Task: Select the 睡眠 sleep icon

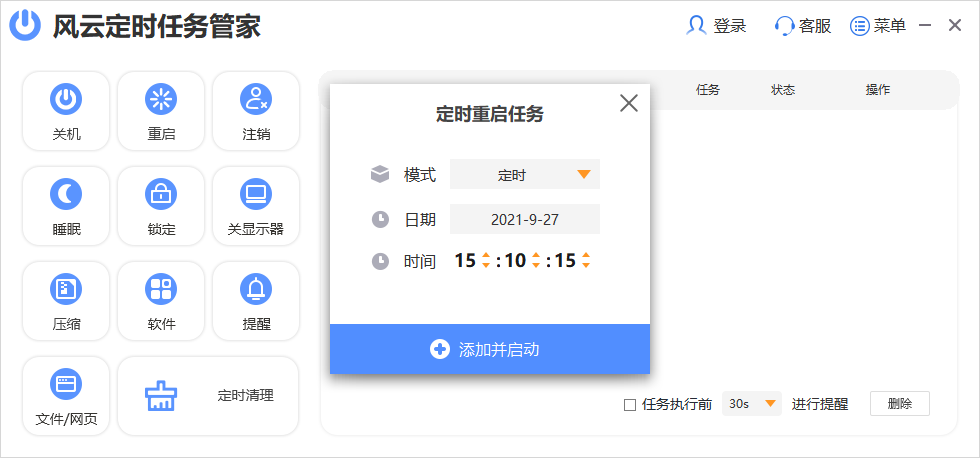Action: pyautogui.click(x=66, y=194)
